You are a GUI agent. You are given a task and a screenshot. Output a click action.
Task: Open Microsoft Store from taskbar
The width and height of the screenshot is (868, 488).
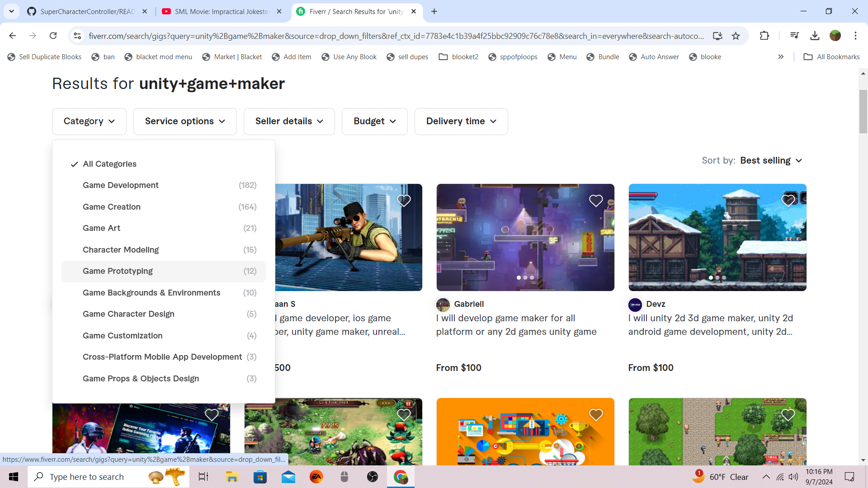tap(260, 477)
